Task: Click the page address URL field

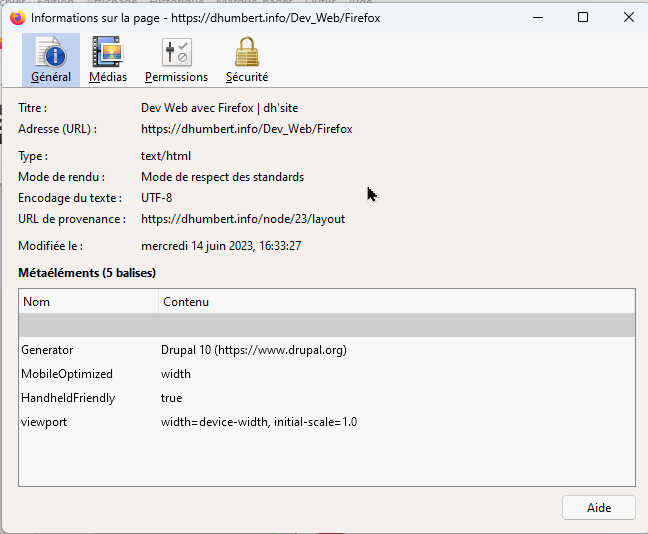Action: point(246,129)
